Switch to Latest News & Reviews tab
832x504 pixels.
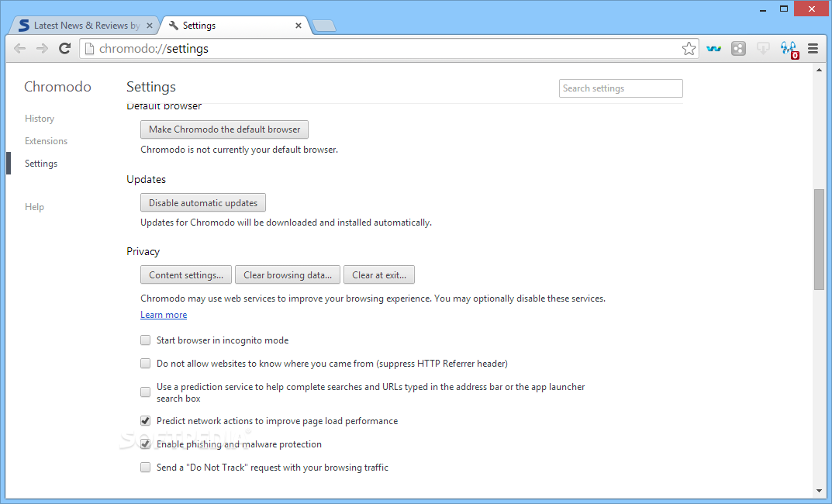point(84,26)
